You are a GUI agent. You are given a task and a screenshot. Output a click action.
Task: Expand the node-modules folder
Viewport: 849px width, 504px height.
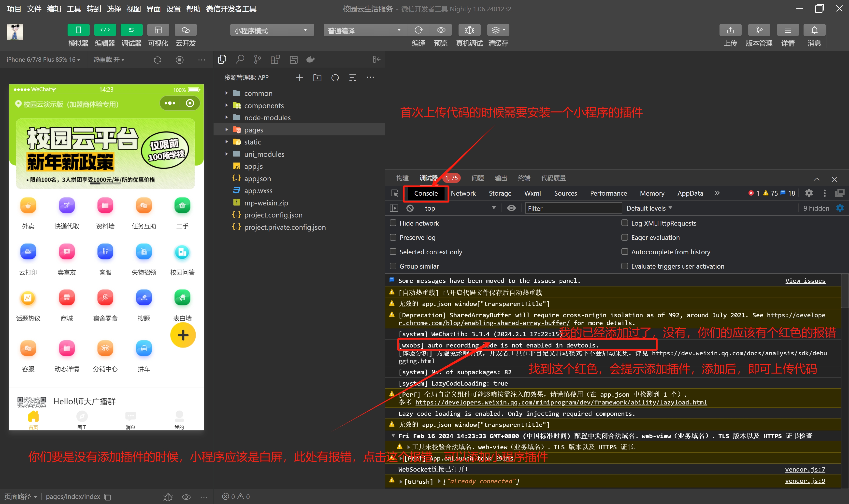point(227,117)
